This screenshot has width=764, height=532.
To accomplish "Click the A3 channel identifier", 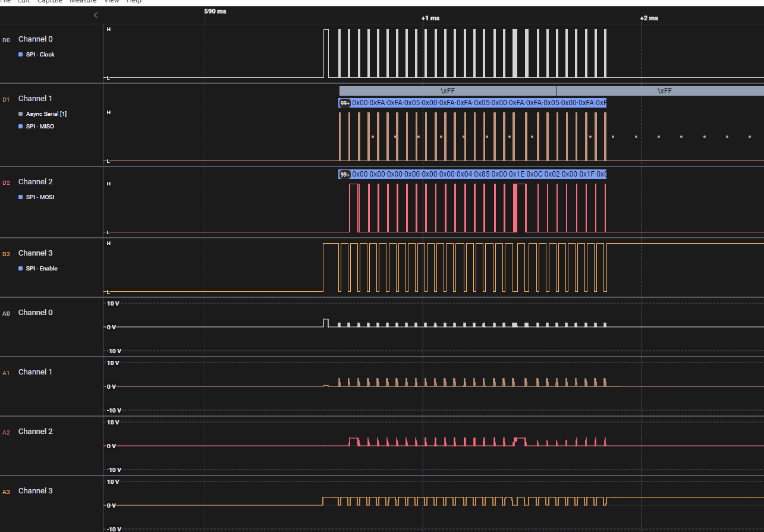I will (x=6, y=492).
